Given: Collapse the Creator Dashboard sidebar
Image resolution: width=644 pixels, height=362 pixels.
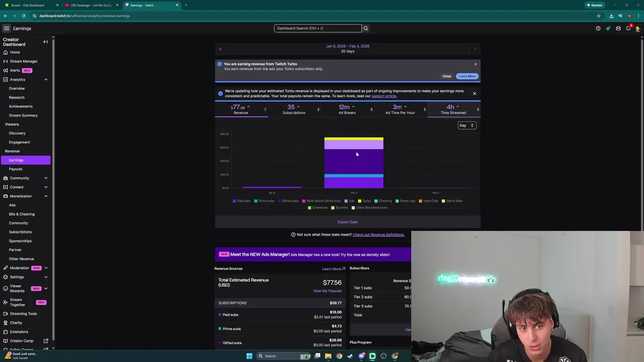Looking at the screenshot, I should [45, 42].
